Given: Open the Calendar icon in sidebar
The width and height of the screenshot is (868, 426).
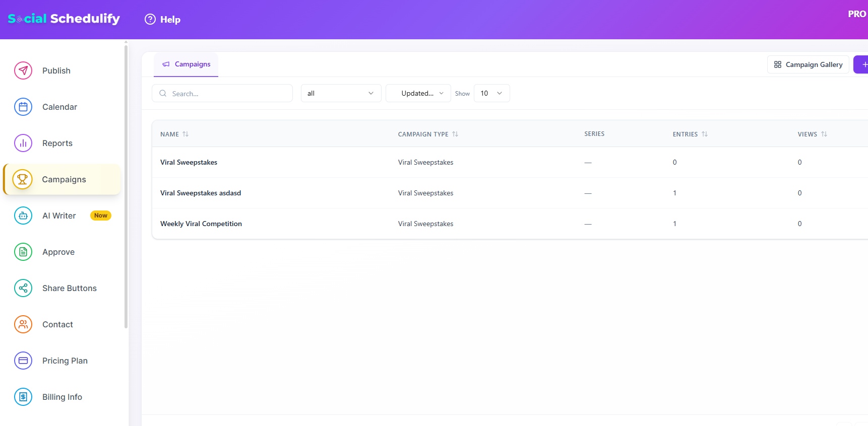Looking at the screenshot, I should 23,107.
